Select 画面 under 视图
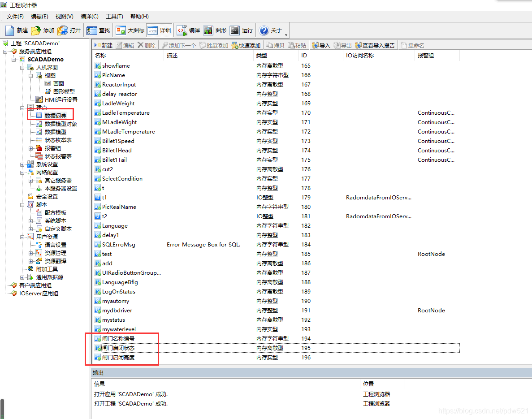The width and height of the screenshot is (532, 419). coord(58,83)
